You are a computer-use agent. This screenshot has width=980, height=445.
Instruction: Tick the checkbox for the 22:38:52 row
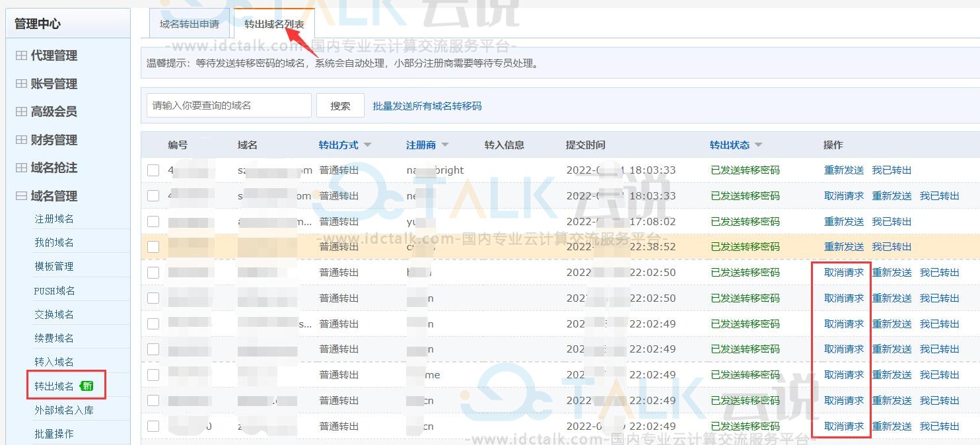point(153,247)
